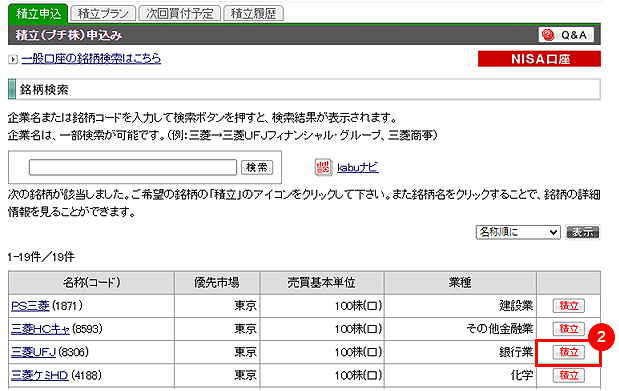Click the 銀行業 cell
Screen dimensions: 619x391
(x=460, y=352)
